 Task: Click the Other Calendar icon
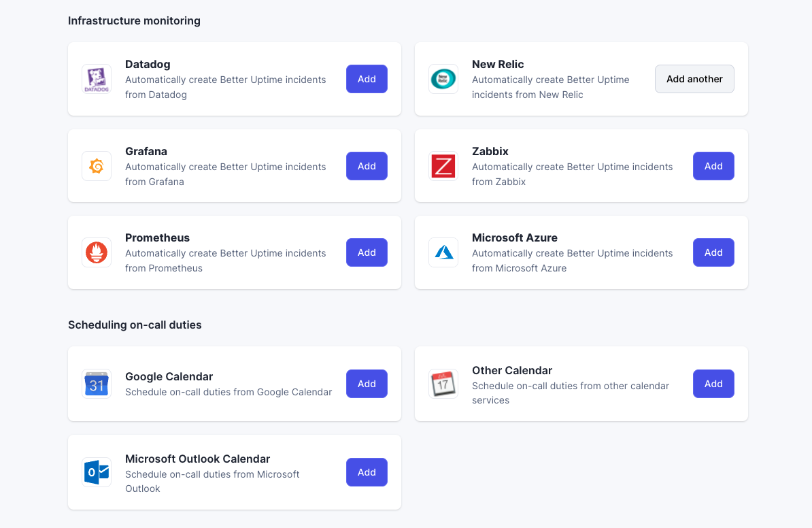point(443,384)
